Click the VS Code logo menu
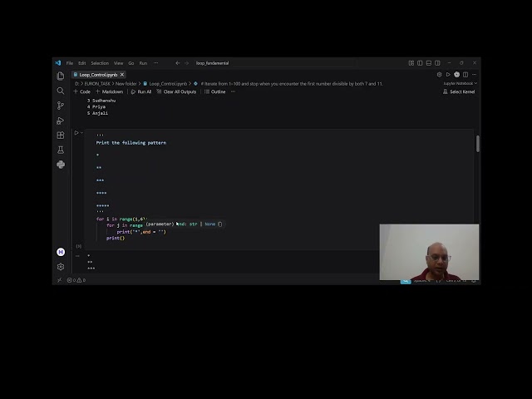 point(58,63)
